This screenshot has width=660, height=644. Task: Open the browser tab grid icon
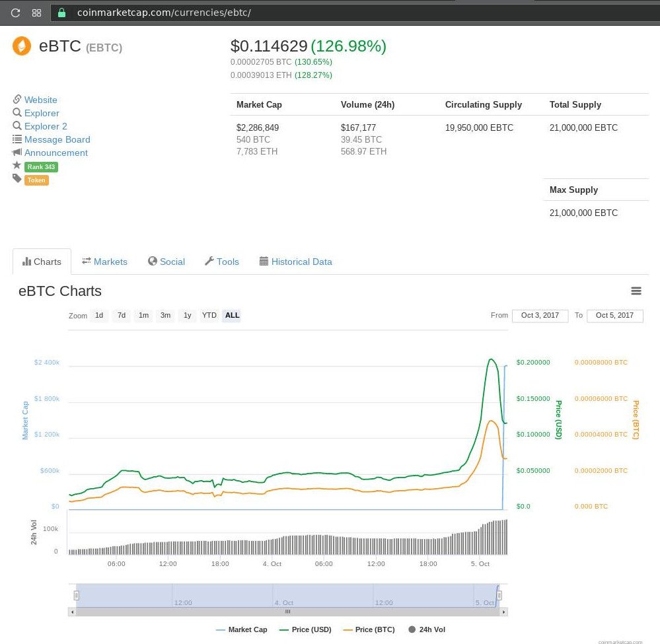36,13
